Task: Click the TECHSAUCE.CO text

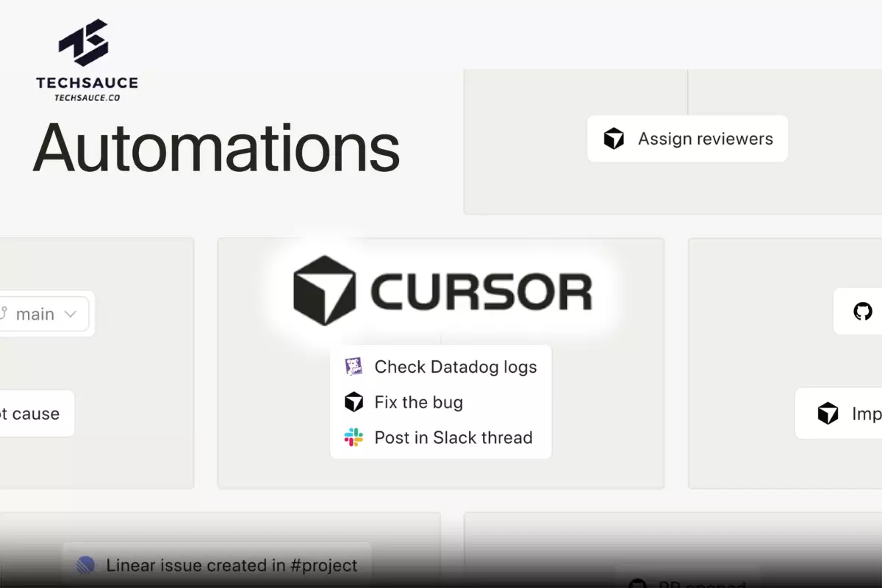Action: [87, 97]
